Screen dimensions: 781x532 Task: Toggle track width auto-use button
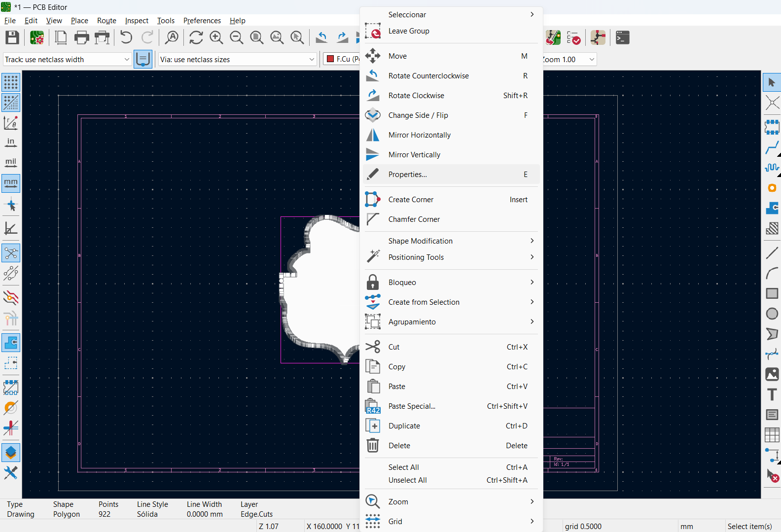click(143, 59)
